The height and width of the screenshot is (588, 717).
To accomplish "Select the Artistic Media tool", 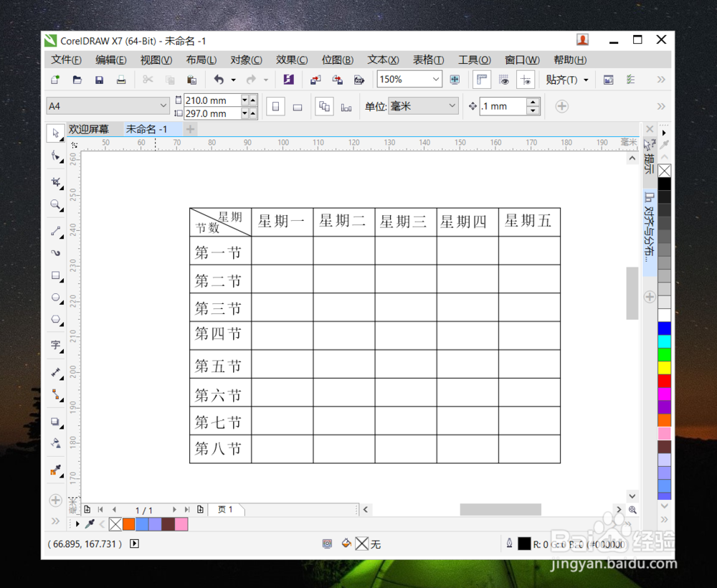I will pyautogui.click(x=55, y=253).
